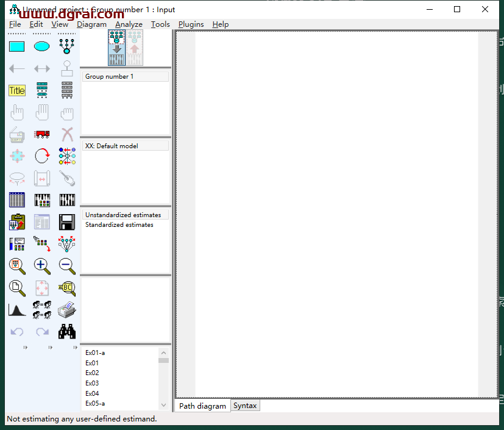Click the save diagram floppy disk icon
Image resolution: width=504 pixels, height=430 pixels.
coord(67,222)
